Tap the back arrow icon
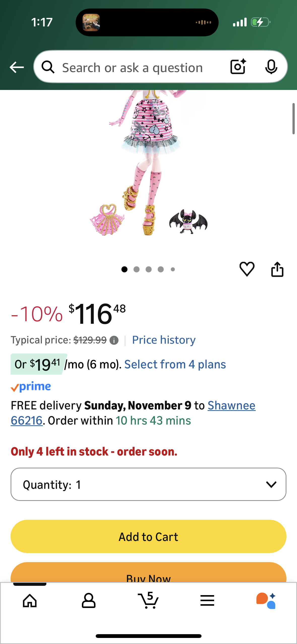 17,67
